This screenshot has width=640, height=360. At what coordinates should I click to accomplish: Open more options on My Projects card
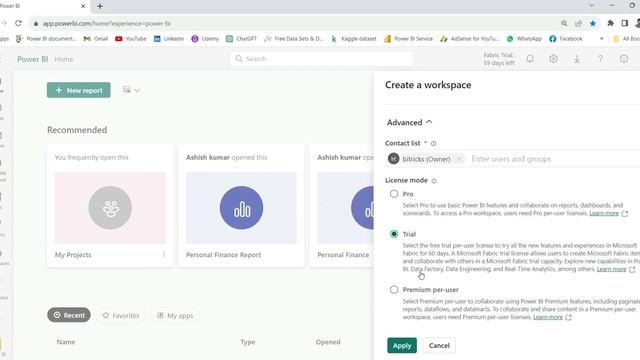pos(164,254)
